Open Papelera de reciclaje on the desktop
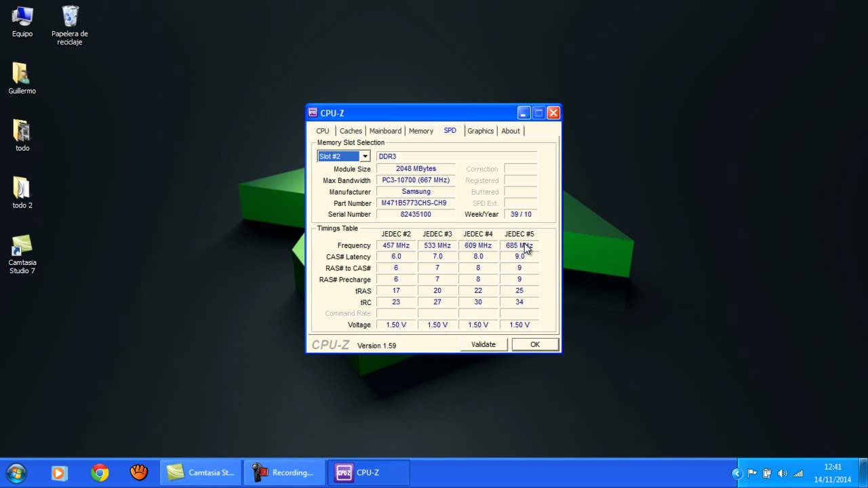The height and width of the screenshot is (488, 868). click(x=70, y=24)
